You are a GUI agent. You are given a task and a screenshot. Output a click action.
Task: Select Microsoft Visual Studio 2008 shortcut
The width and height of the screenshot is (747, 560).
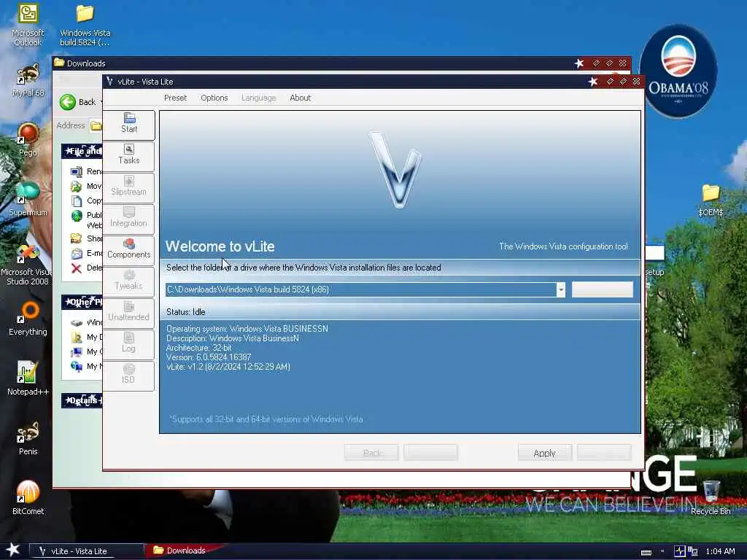pyautogui.click(x=27, y=265)
